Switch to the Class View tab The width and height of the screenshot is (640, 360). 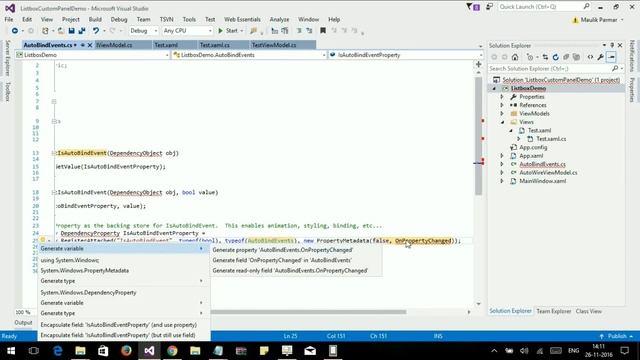click(x=589, y=311)
